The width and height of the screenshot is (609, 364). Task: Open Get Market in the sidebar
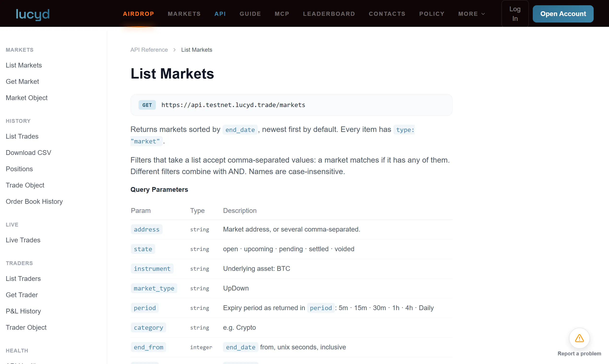(x=22, y=81)
